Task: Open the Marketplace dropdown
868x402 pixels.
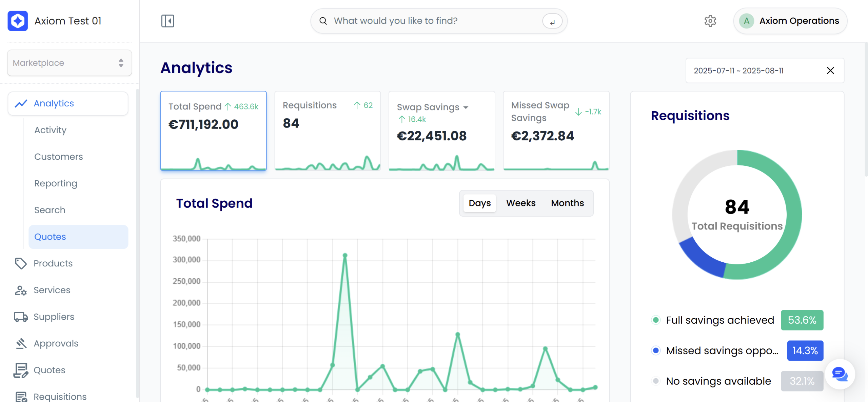Action: 70,63
